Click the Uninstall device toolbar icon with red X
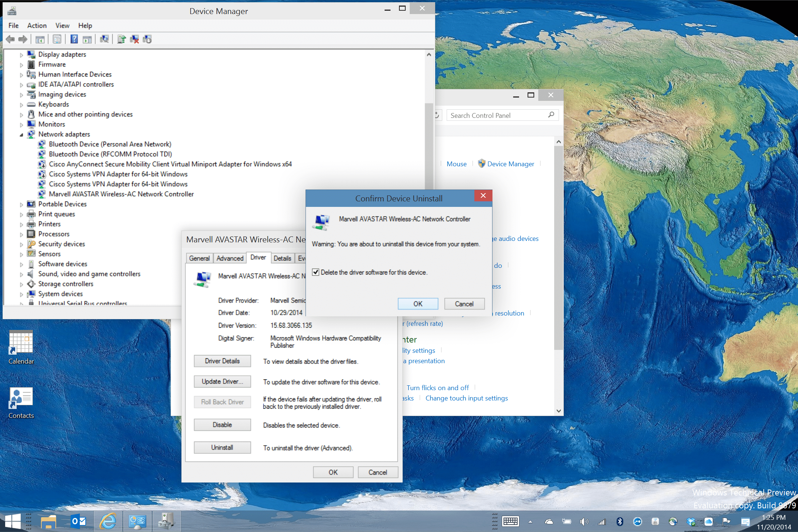Viewport: 798px width, 532px height. [x=134, y=39]
